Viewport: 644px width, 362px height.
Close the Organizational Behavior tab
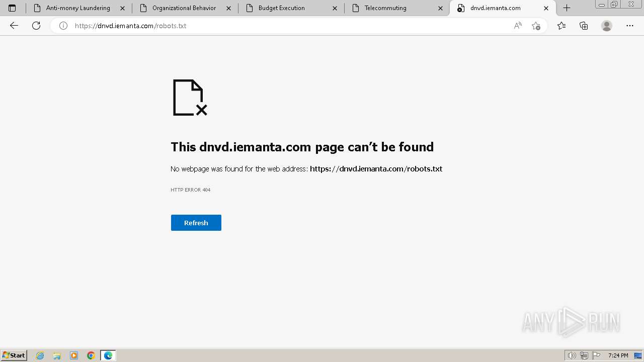(228, 8)
